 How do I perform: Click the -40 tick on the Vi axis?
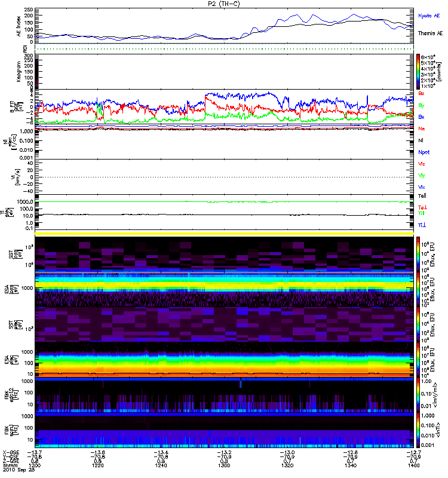pyautogui.click(x=28, y=191)
